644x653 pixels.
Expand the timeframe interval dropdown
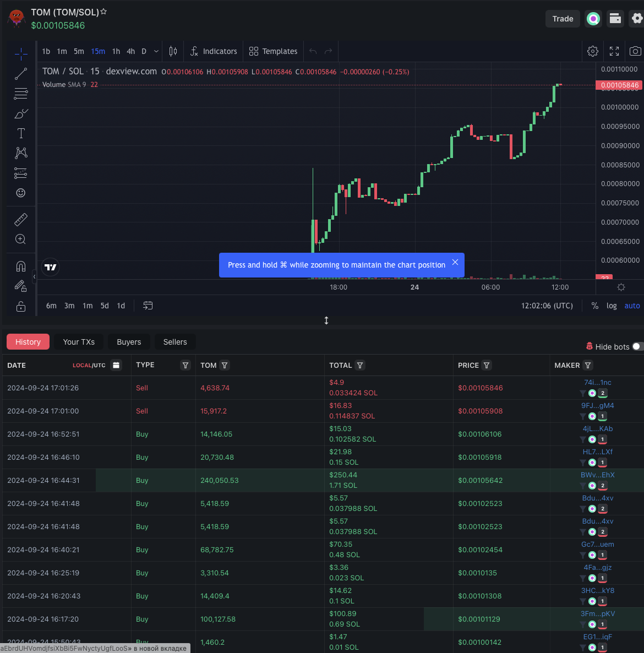point(156,51)
